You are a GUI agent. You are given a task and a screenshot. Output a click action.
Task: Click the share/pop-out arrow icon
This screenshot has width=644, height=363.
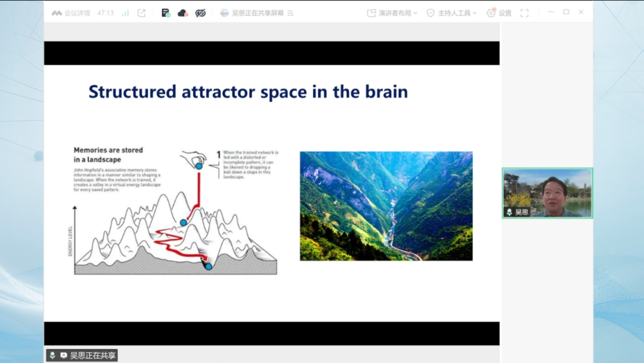pos(142,13)
